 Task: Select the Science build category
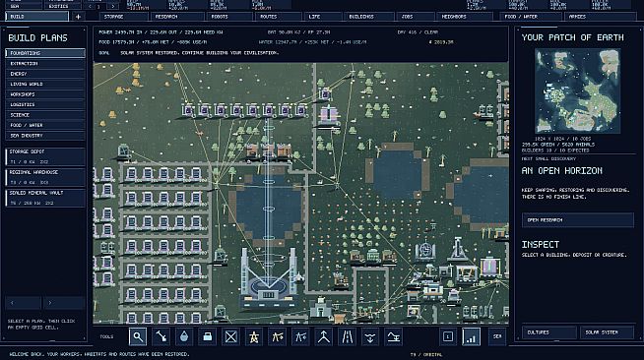tap(45, 115)
